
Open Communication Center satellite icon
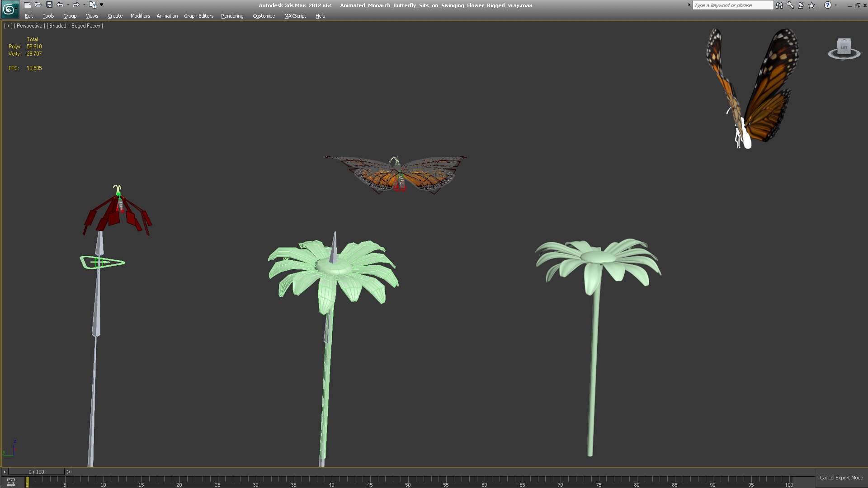click(x=801, y=5)
